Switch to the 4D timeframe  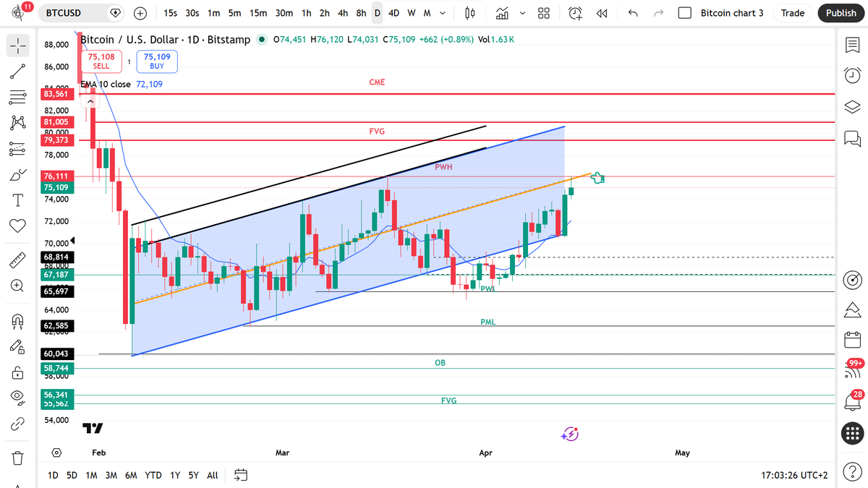(x=393, y=13)
